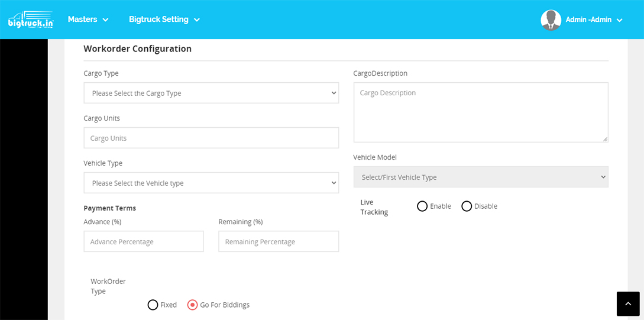Click the Masters menu chevron arrow
Viewport: 644px width, 320px height.
tap(105, 20)
